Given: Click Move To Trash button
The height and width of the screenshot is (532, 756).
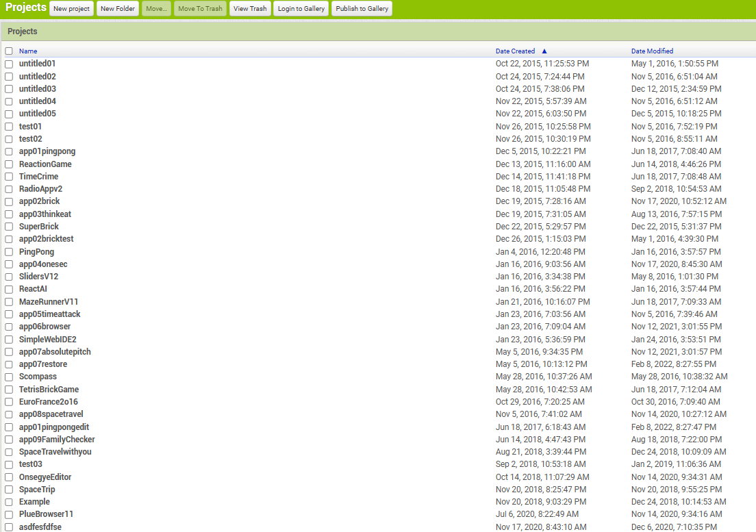Looking at the screenshot, I should [x=200, y=9].
